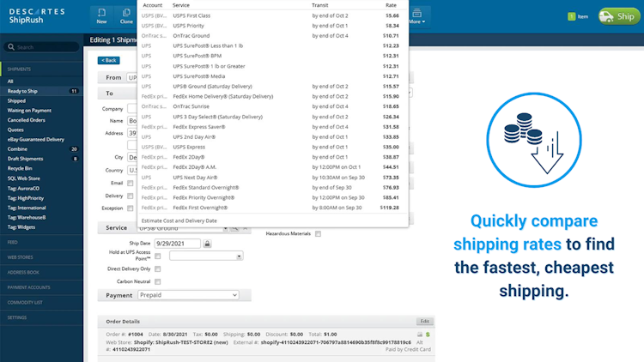Choose OnTrac Ground rate row
Image resolution: width=644 pixels, height=362 pixels.
pos(270,36)
